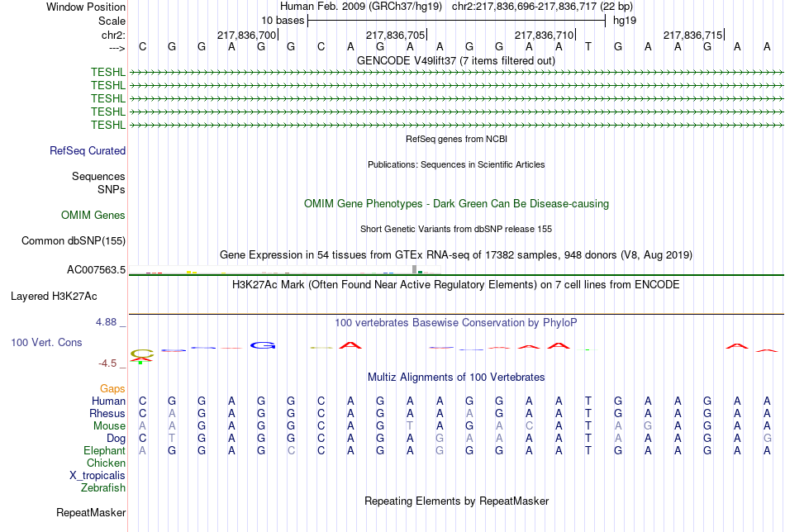Click the Rhesus species label
785x532 pixels.
coord(107,413)
